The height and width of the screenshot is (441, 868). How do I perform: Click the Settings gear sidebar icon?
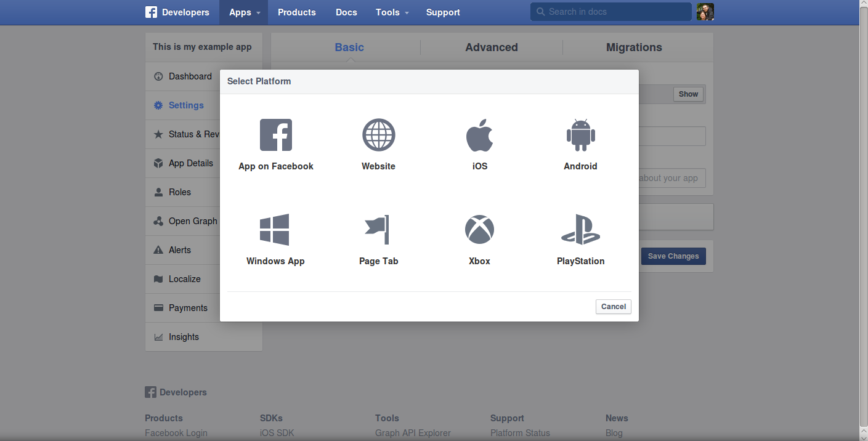(x=158, y=105)
